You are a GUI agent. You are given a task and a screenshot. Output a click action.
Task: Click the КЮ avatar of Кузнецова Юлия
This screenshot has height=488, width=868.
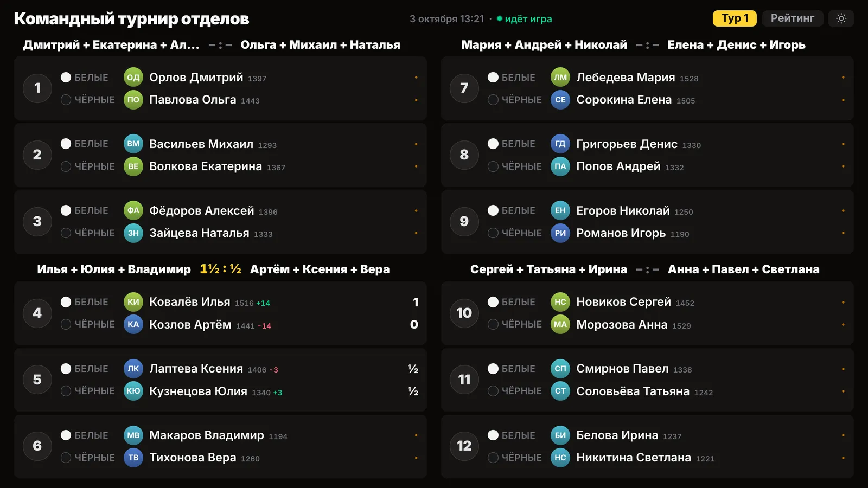click(133, 391)
